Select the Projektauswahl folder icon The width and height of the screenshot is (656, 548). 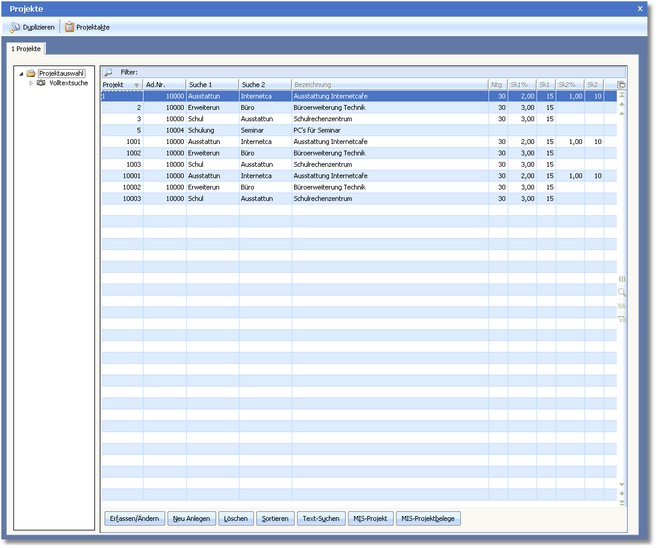[x=31, y=73]
